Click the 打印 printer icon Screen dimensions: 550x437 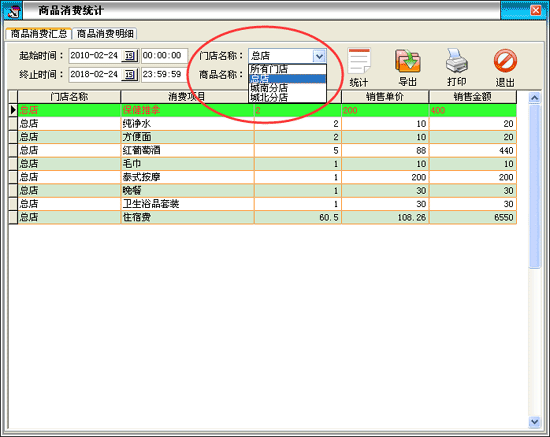(x=456, y=61)
